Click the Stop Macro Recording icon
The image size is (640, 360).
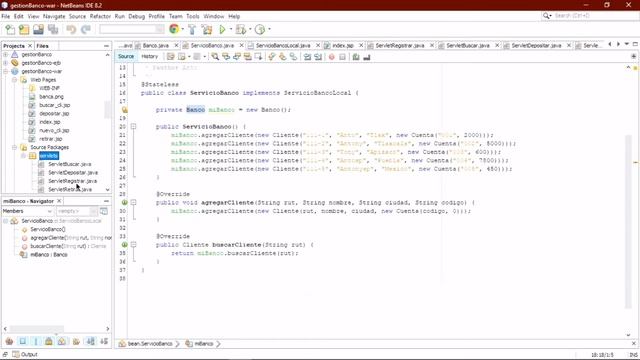click(x=342, y=57)
